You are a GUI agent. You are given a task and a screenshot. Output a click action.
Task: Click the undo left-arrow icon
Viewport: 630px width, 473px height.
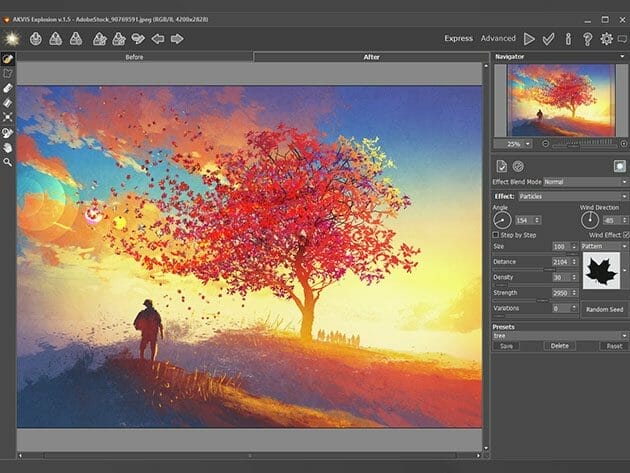tap(157, 39)
